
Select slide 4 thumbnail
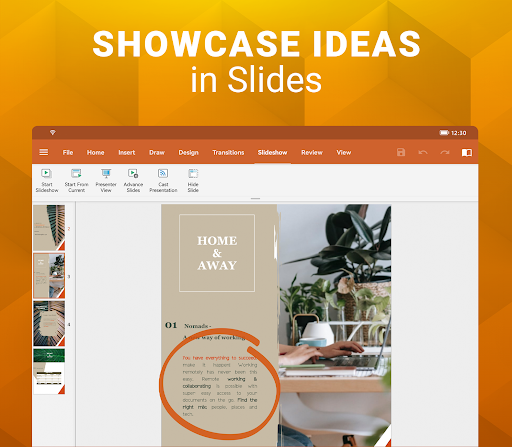pyautogui.click(x=49, y=323)
